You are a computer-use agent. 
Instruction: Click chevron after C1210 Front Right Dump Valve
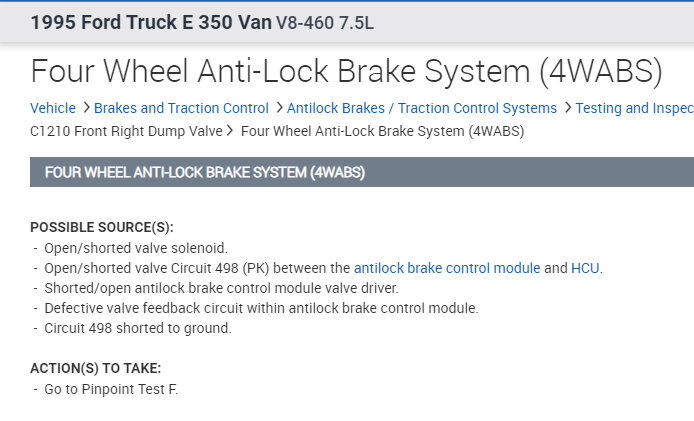coord(231,131)
